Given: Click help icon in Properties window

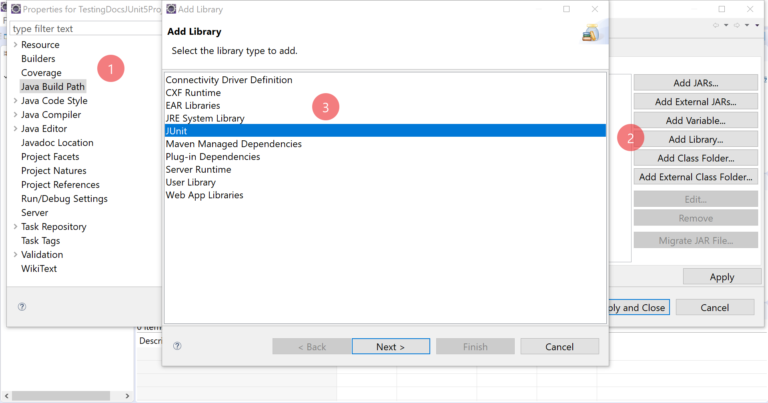Looking at the screenshot, I should coord(21,307).
